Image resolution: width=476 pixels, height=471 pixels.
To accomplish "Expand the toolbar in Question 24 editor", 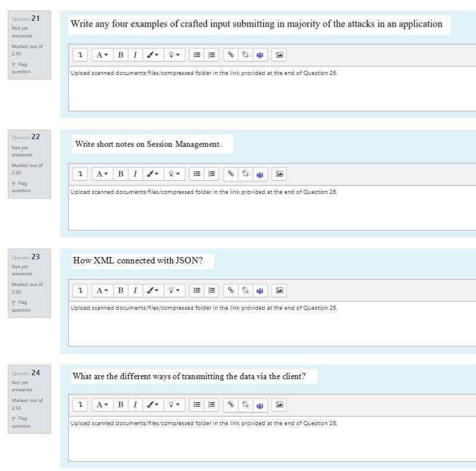I will pos(80,404).
